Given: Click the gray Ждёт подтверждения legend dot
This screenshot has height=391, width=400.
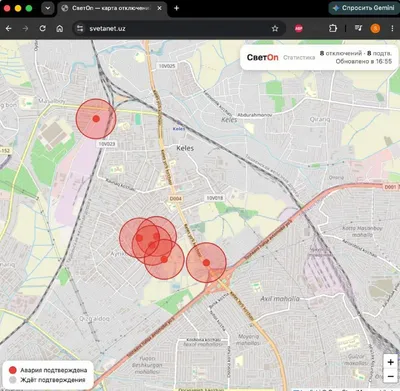Looking at the screenshot, I should (13, 380).
